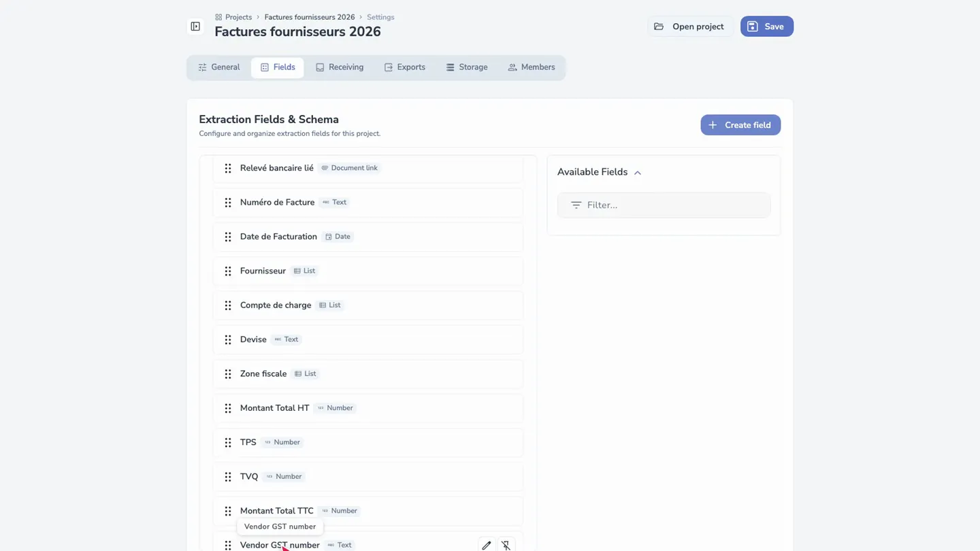Screen dimensions: 980x551
Task: Click the filter icon in Available Fields
Action: (x=576, y=205)
